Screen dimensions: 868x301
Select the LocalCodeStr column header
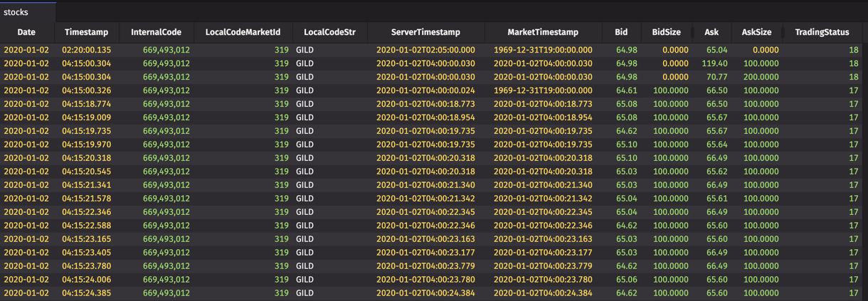[329, 32]
